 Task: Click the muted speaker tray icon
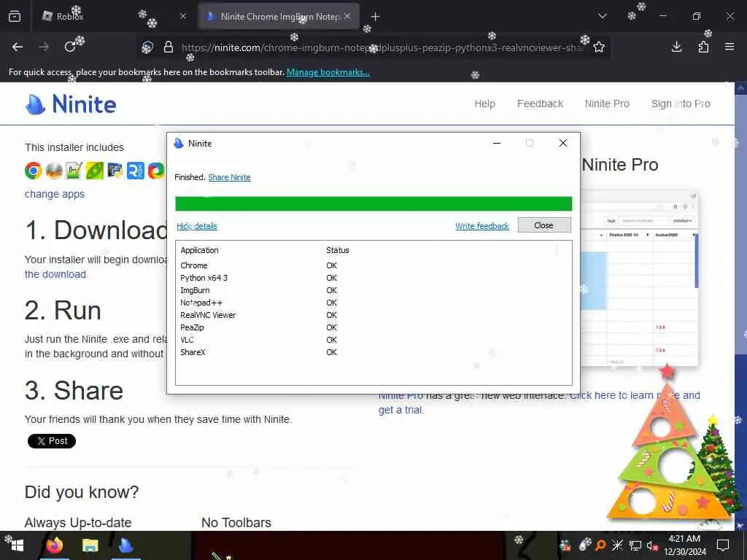651,545
